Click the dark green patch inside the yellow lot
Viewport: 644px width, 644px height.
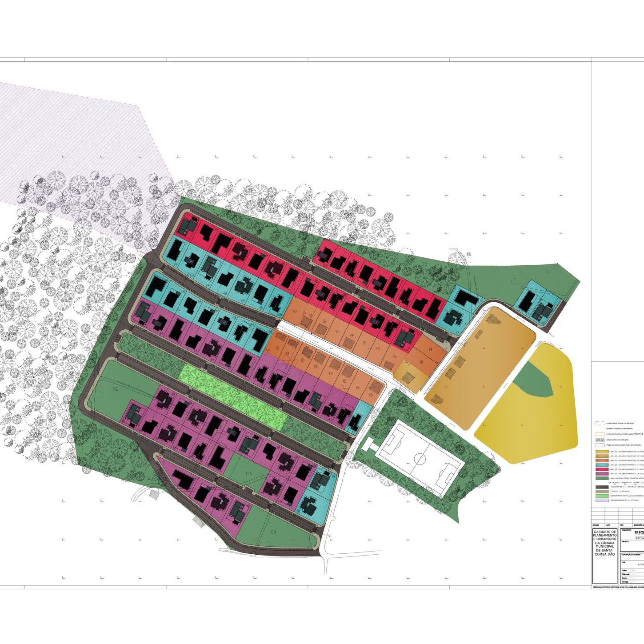tap(536, 380)
